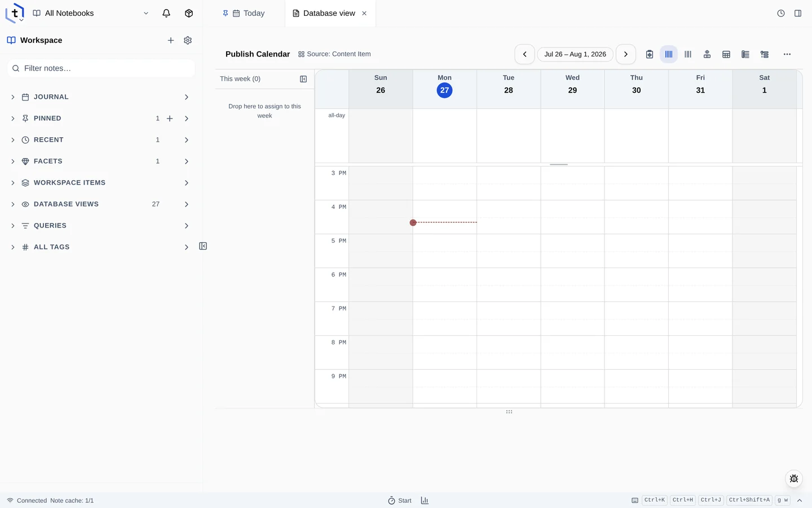The width and height of the screenshot is (812, 508).
Task: Click the Ctrl+H shortcut button
Action: coord(683,500)
